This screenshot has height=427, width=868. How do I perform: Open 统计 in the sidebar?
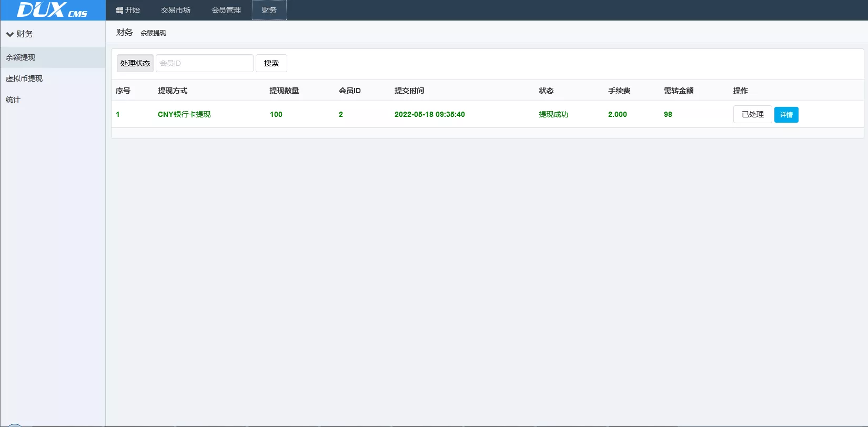pos(13,100)
